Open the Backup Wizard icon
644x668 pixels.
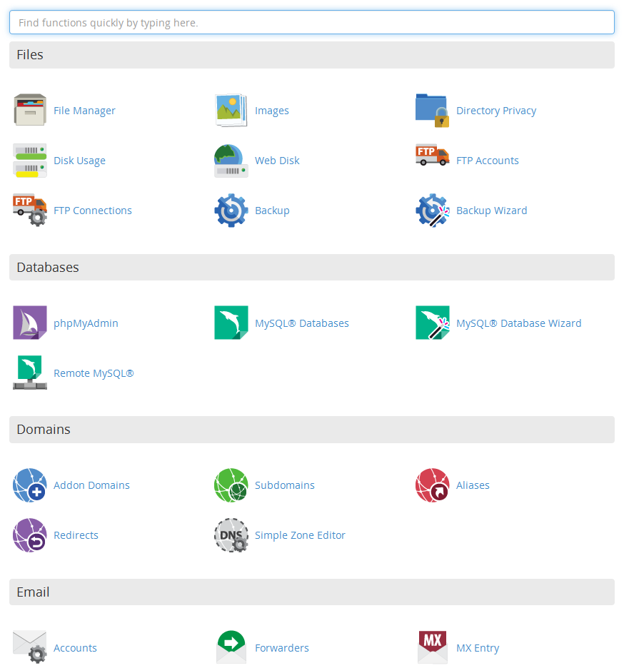coord(433,211)
